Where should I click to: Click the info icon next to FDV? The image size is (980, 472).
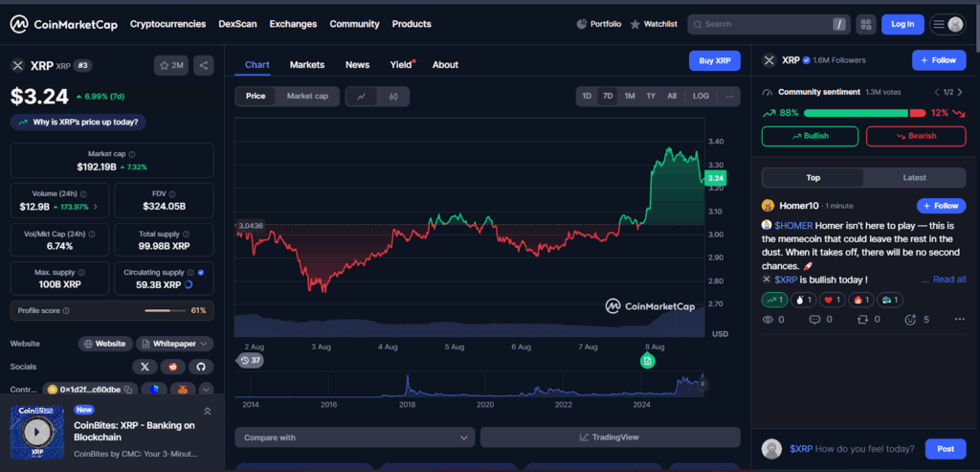(x=172, y=194)
